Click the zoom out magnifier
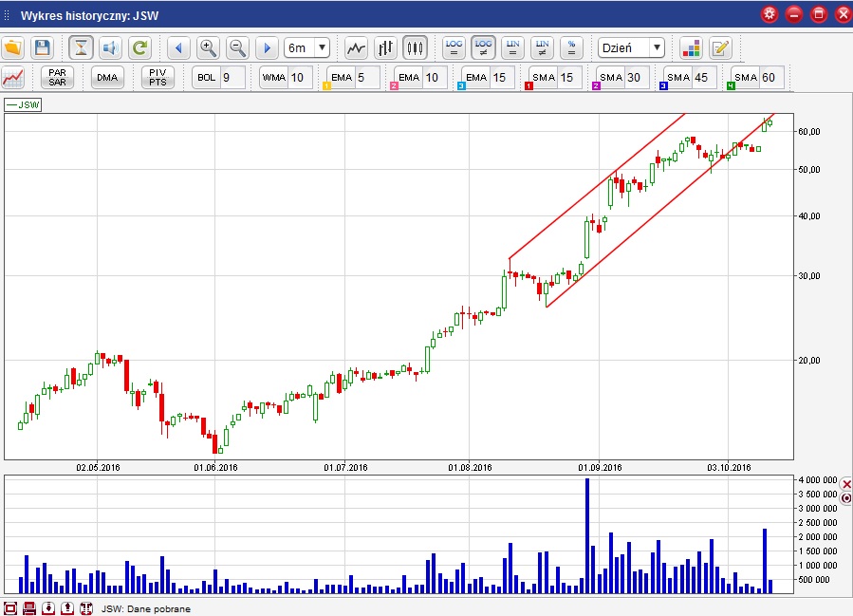This screenshot has height=616, width=853. tap(237, 47)
